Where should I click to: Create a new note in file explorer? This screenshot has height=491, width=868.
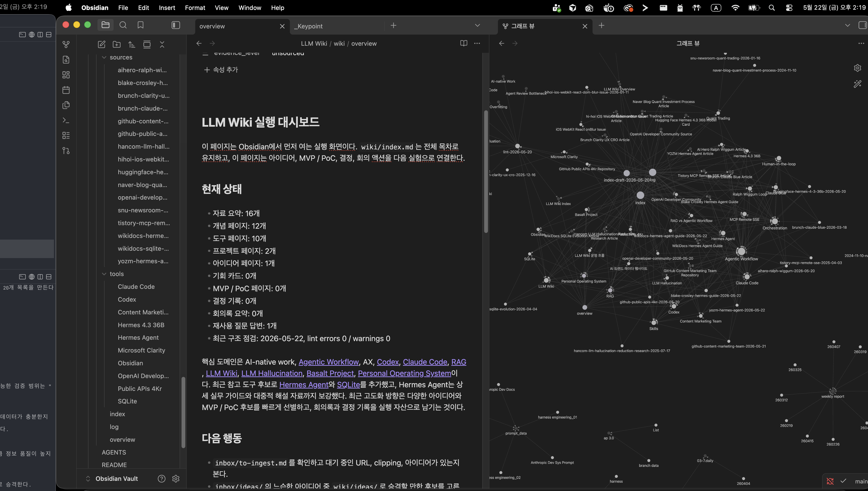point(102,44)
